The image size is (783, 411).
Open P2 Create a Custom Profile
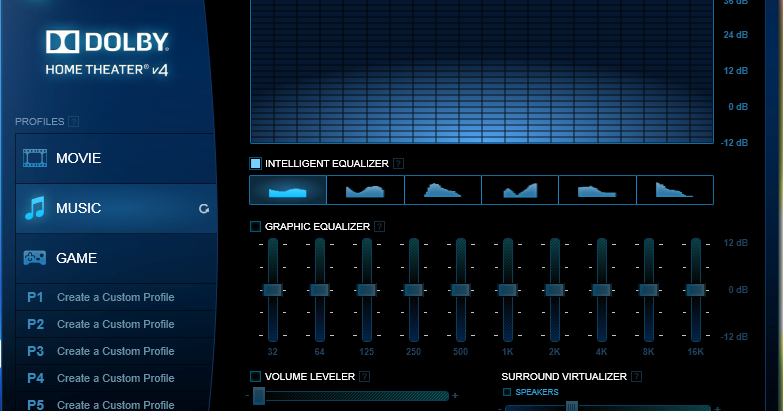(x=116, y=324)
